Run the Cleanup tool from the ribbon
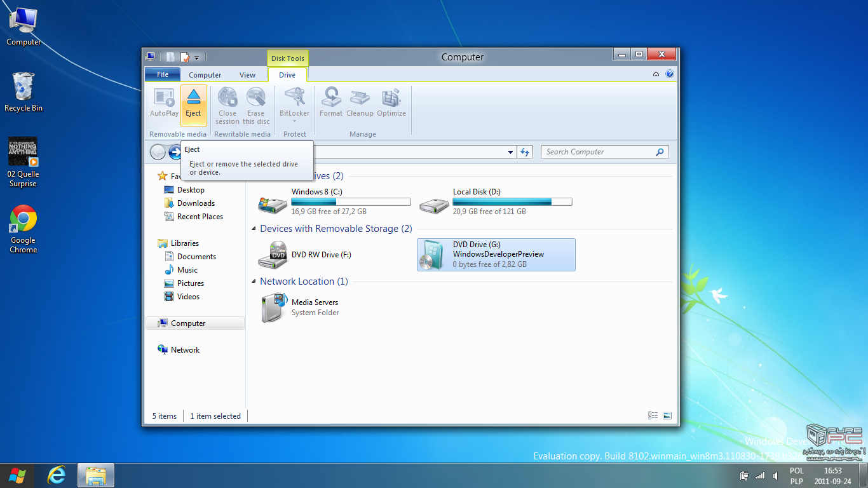This screenshot has width=868, height=488. point(360,98)
